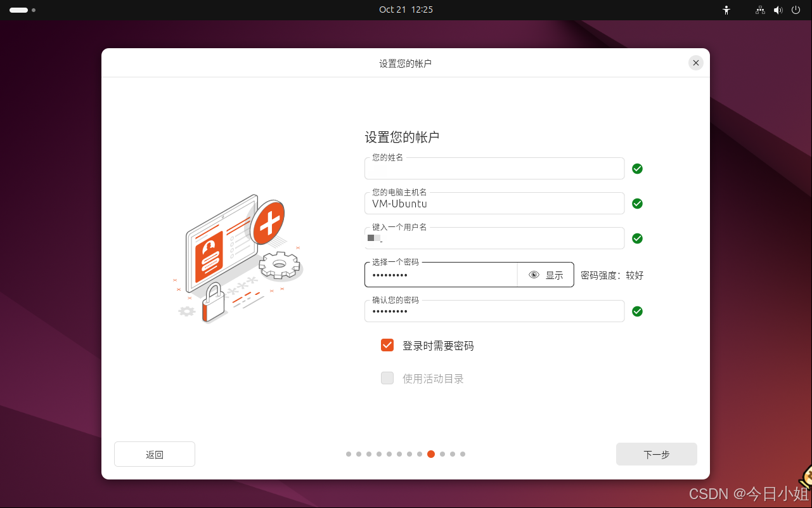This screenshot has height=508, width=812.
Task: Click the volume speaker icon
Action: tap(778, 10)
